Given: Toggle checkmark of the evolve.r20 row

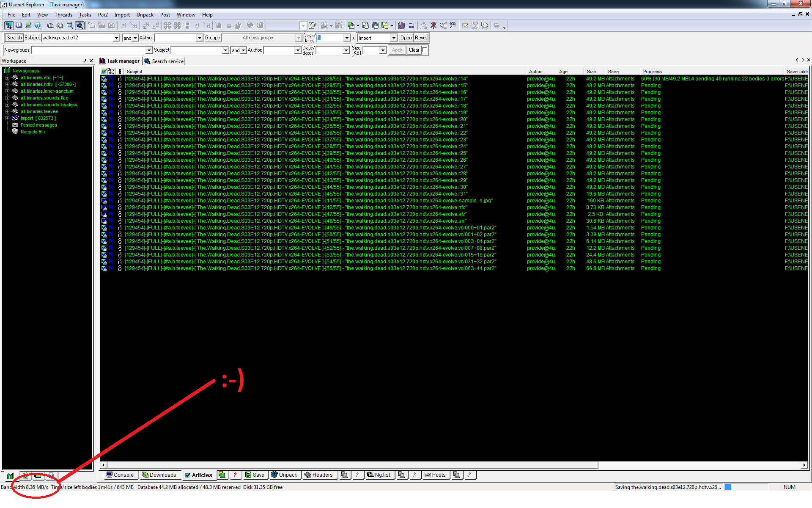Looking at the screenshot, I should coord(104,119).
